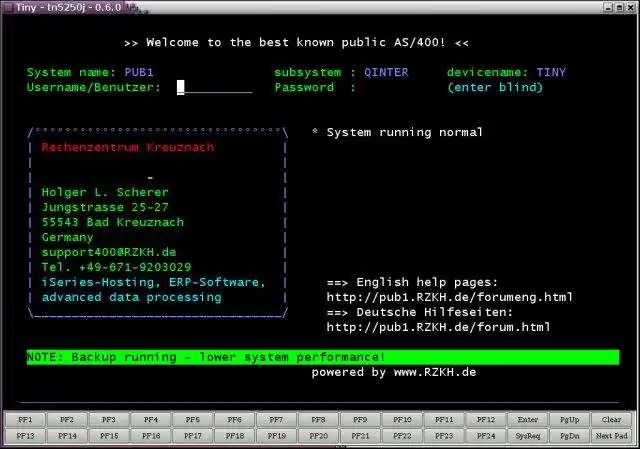Click the PF15 key button
The height and width of the screenshot is (449, 640).
tap(109, 436)
